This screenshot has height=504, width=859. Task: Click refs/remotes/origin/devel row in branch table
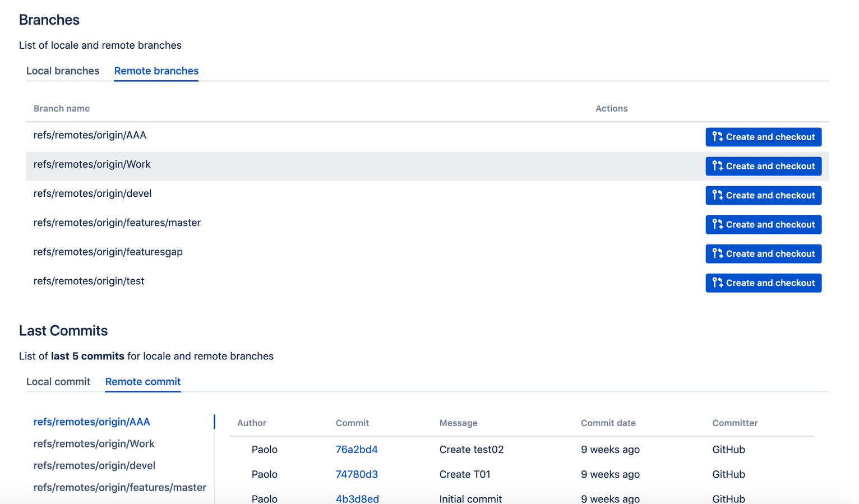pyautogui.click(x=427, y=195)
